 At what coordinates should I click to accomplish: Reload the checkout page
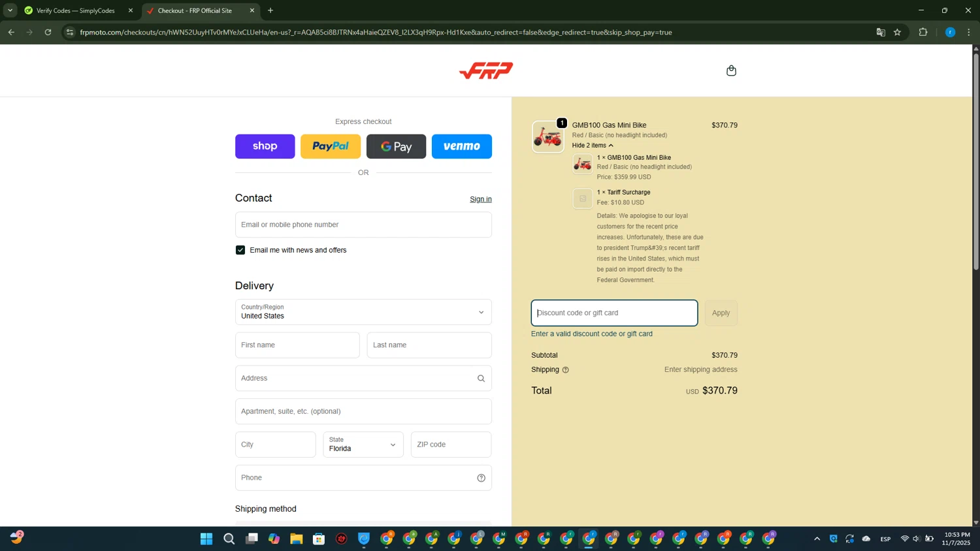coord(48,32)
